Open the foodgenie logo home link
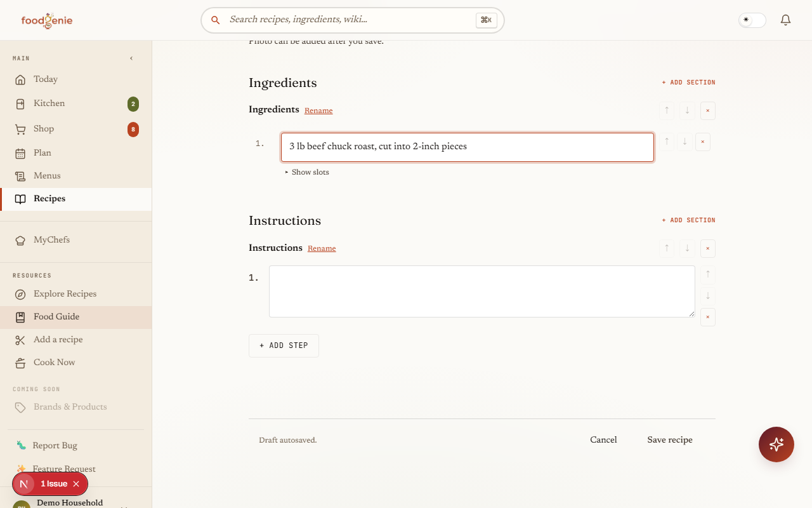Viewport: 812px width, 508px height. 47,20
